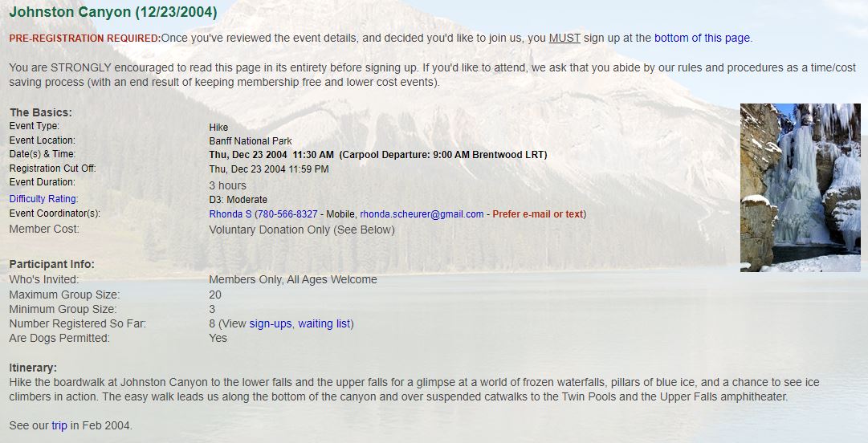Click the rhonda.scheurer@gmail.com email link
Screen dimensions: 868x443
pos(422,214)
